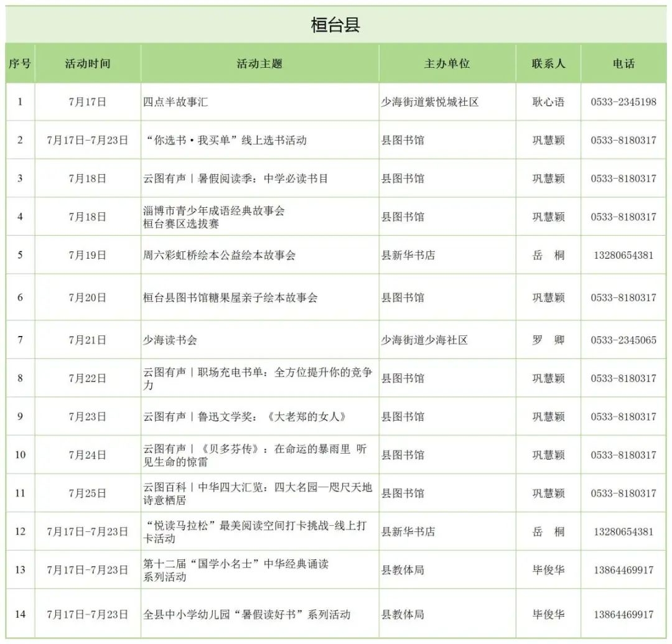Click phone '0533-8180317' in row 4

[x=623, y=217]
